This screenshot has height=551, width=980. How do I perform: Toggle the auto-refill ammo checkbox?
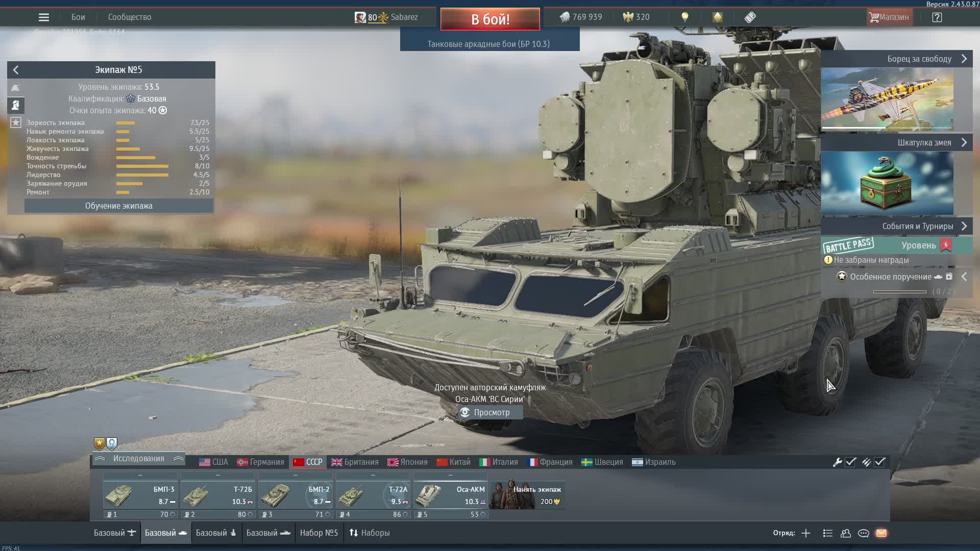879,462
